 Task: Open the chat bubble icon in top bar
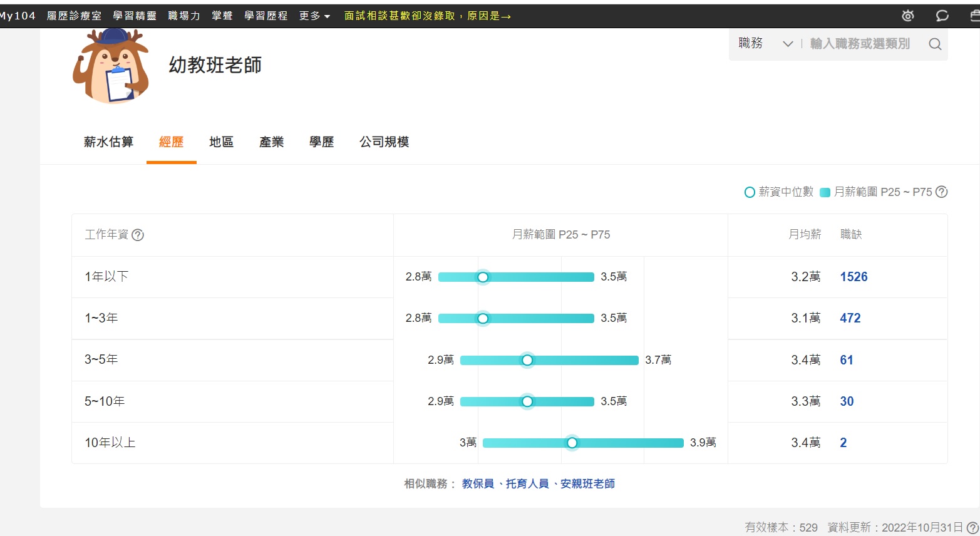942,16
